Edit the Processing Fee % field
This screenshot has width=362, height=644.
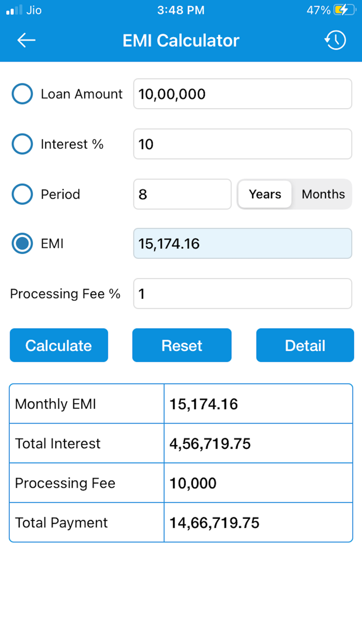coord(242,294)
